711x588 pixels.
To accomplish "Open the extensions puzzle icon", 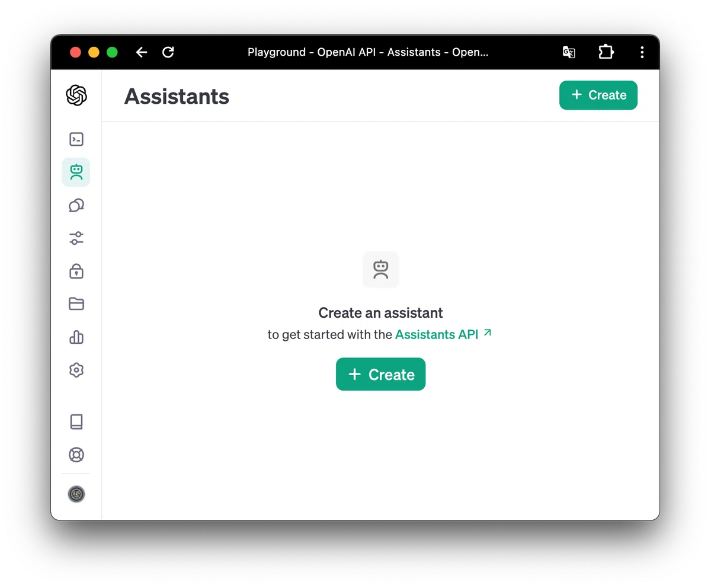I will coord(606,52).
